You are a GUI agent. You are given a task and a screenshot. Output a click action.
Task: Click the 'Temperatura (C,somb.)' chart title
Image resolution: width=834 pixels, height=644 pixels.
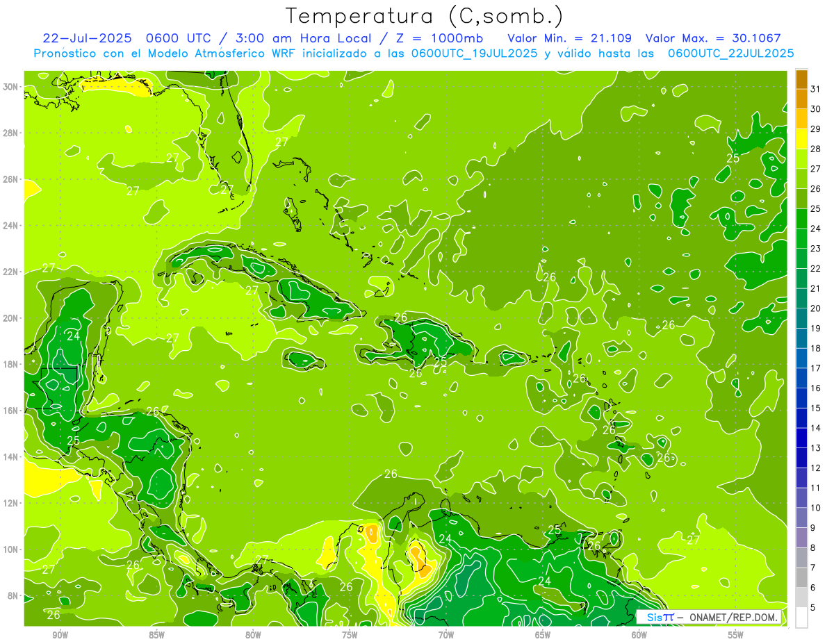click(x=424, y=16)
